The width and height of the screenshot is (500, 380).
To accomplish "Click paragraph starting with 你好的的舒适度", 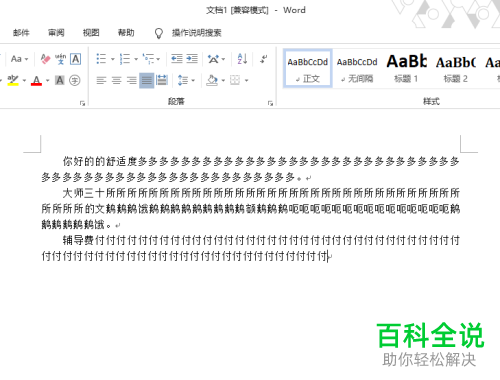I will [x=250, y=169].
